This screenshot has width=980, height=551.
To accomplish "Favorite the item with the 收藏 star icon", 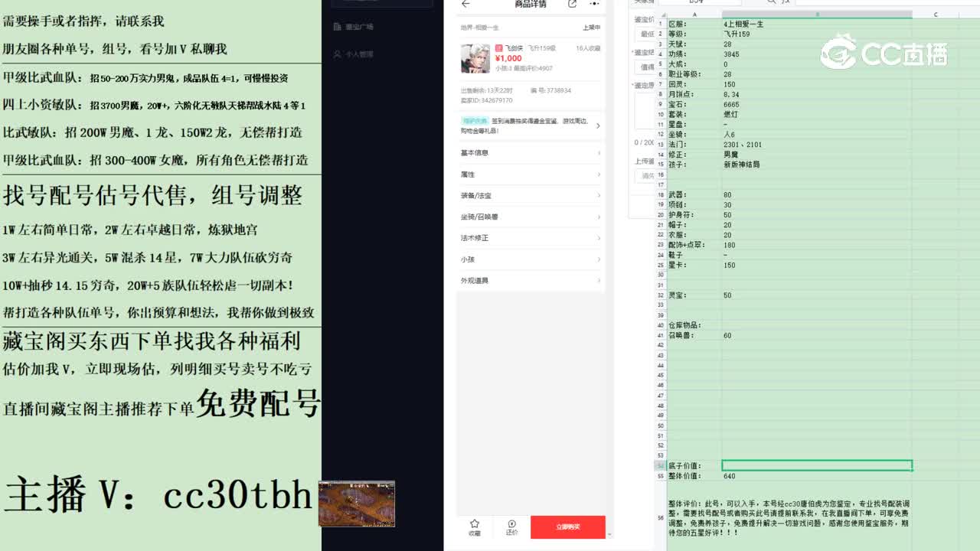I will [474, 527].
